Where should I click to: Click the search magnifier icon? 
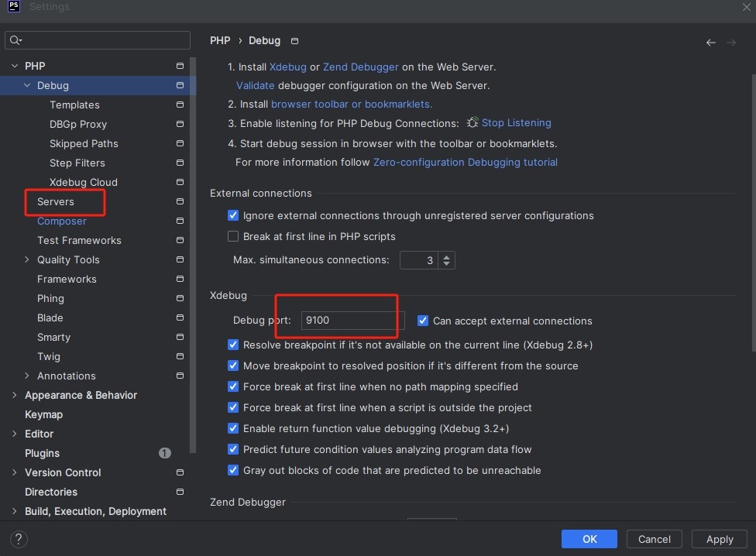16,40
